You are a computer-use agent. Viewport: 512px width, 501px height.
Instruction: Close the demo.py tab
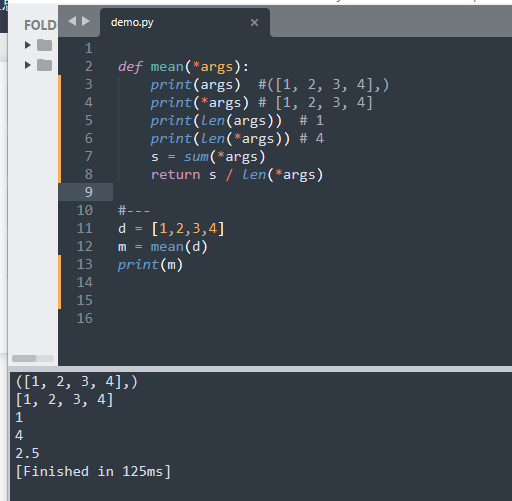[254, 23]
